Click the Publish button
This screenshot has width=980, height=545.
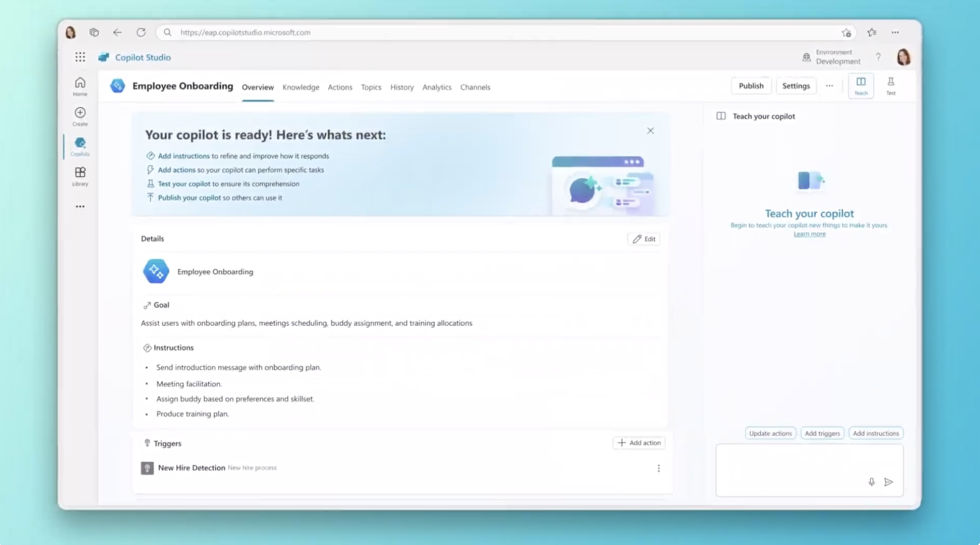coord(751,85)
